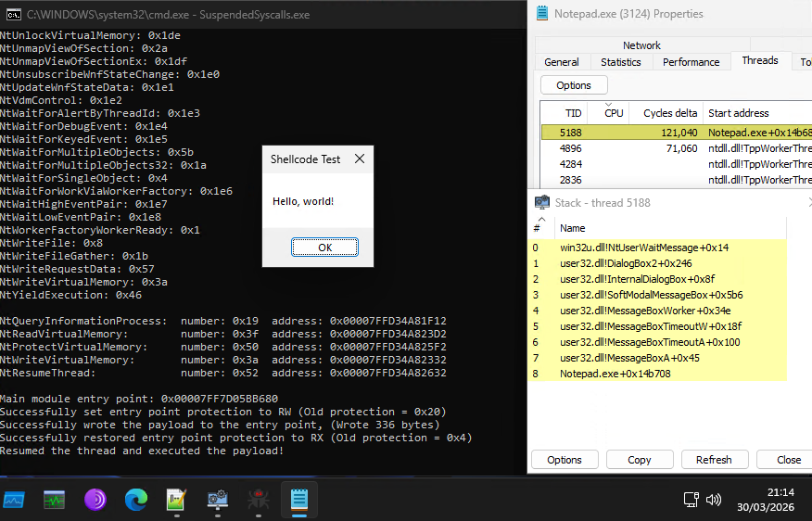Click the Refresh button in the Stack window
This screenshot has width=812, height=521.
(x=714, y=460)
